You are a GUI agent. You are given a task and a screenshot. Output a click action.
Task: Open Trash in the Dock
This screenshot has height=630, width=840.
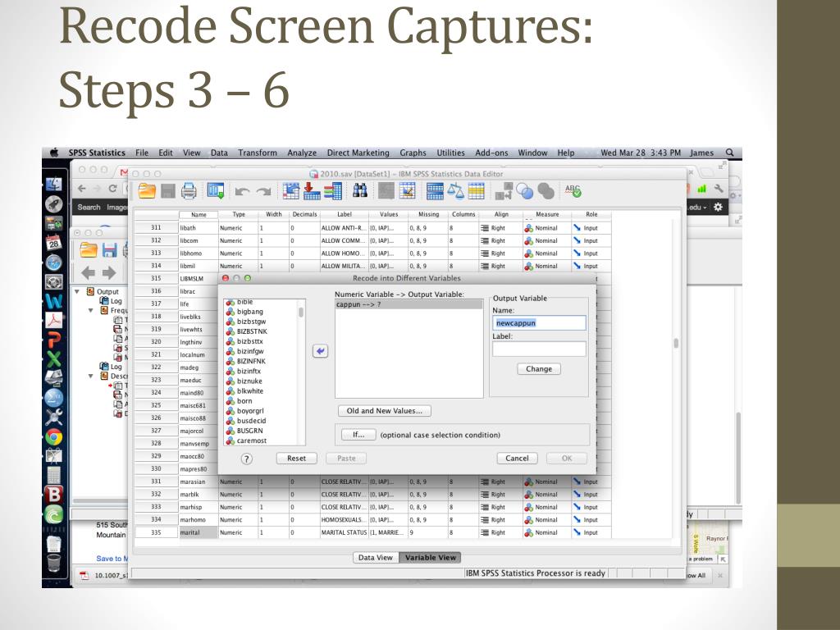click(x=53, y=563)
